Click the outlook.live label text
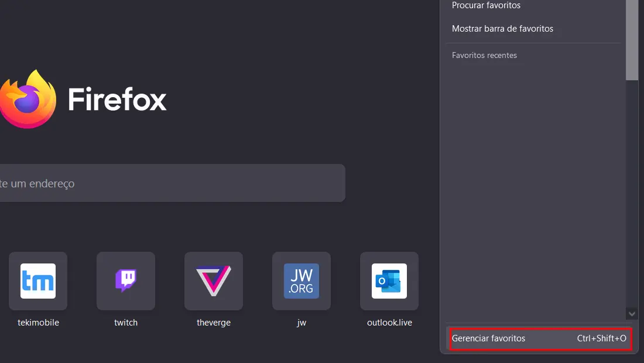Image resolution: width=644 pixels, height=363 pixels. tap(389, 323)
